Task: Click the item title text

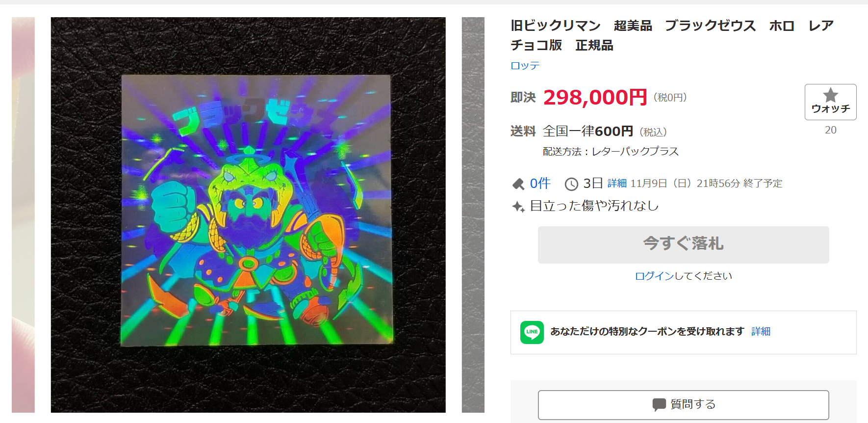Action: pyautogui.click(x=672, y=35)
